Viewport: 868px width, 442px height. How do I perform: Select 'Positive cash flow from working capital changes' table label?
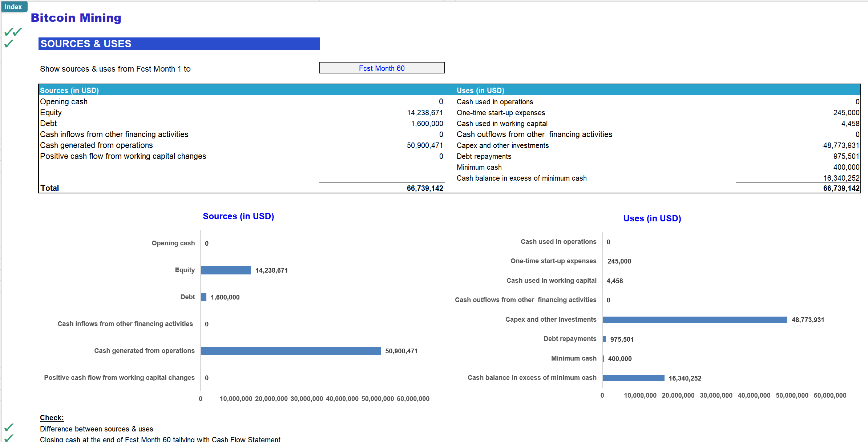tap(123, 156)
